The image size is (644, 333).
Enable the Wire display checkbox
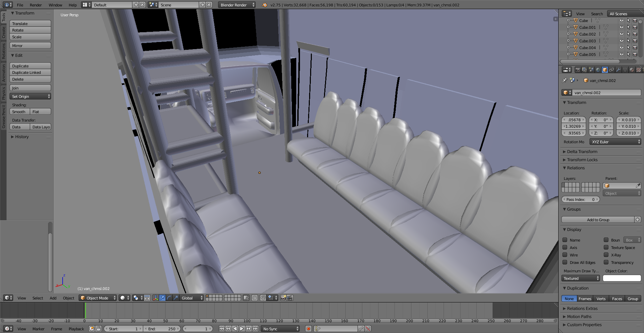565,255
